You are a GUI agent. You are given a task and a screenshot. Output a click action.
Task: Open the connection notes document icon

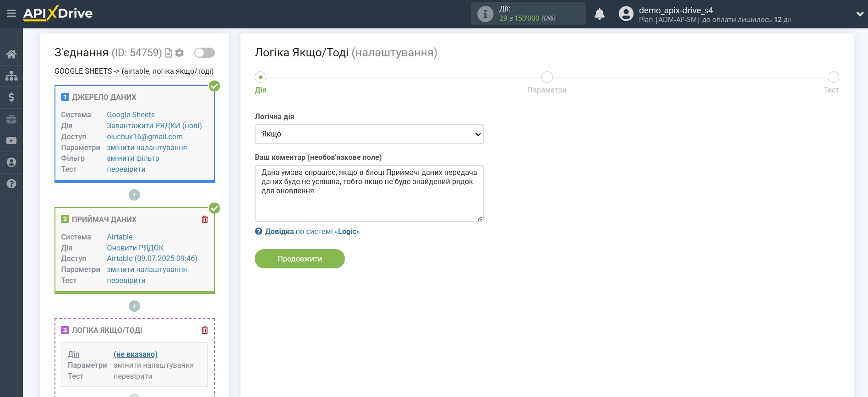tap(169, 53)
